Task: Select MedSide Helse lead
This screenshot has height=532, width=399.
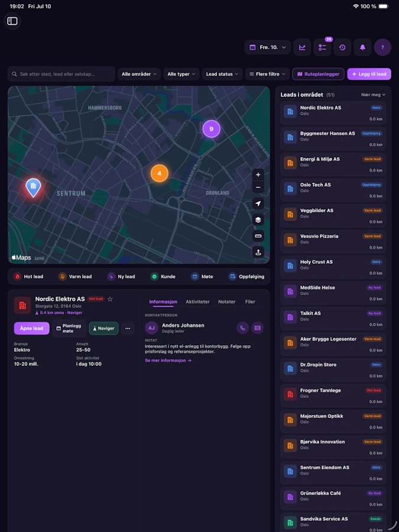Action: 333,293
